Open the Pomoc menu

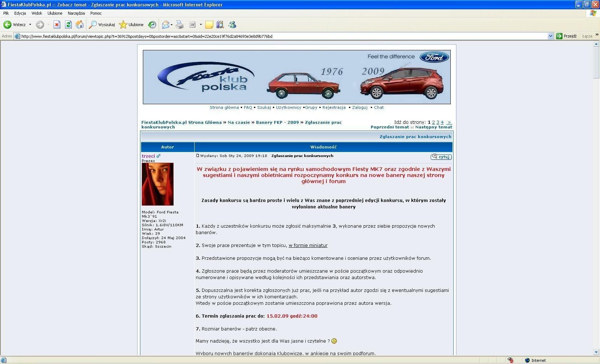click(x=96, y=13)
